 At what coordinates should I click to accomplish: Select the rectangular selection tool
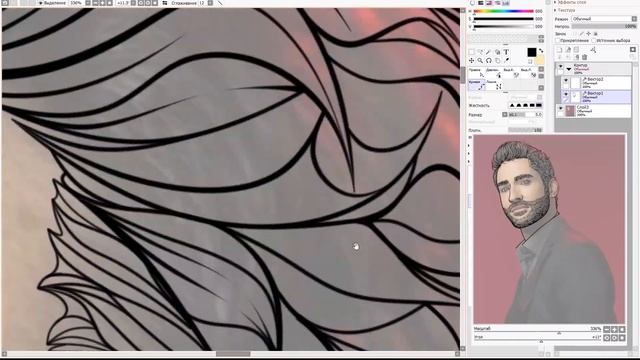click(471, 52)
